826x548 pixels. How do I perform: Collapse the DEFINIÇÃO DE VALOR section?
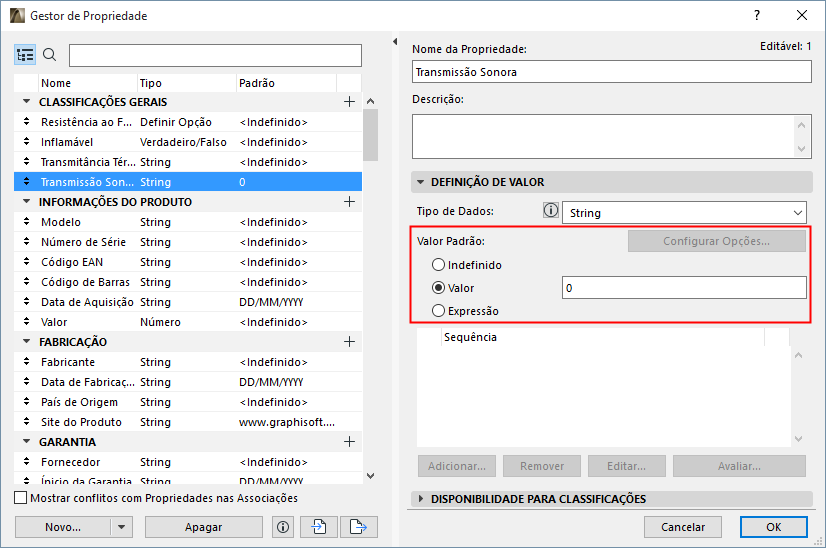(x=420, y=182)
